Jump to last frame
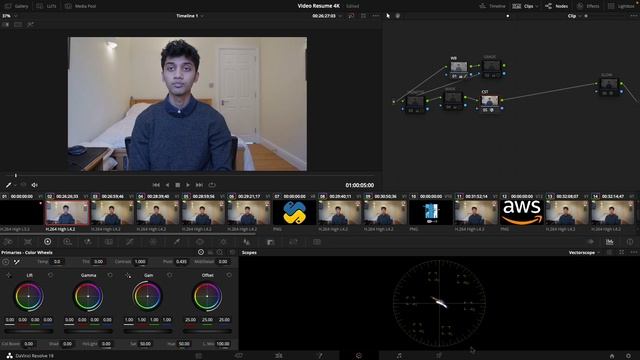Screen dimensions: 640x360 click(x=199, y=185)
